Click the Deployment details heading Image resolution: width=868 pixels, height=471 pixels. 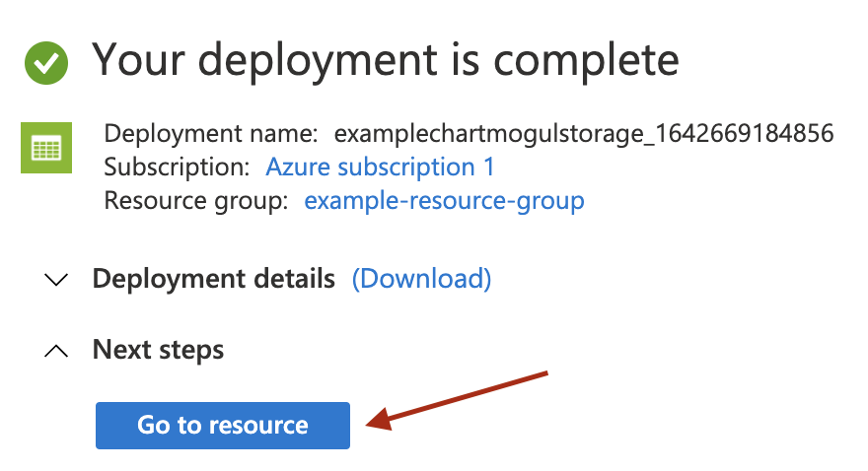point(214,279)
